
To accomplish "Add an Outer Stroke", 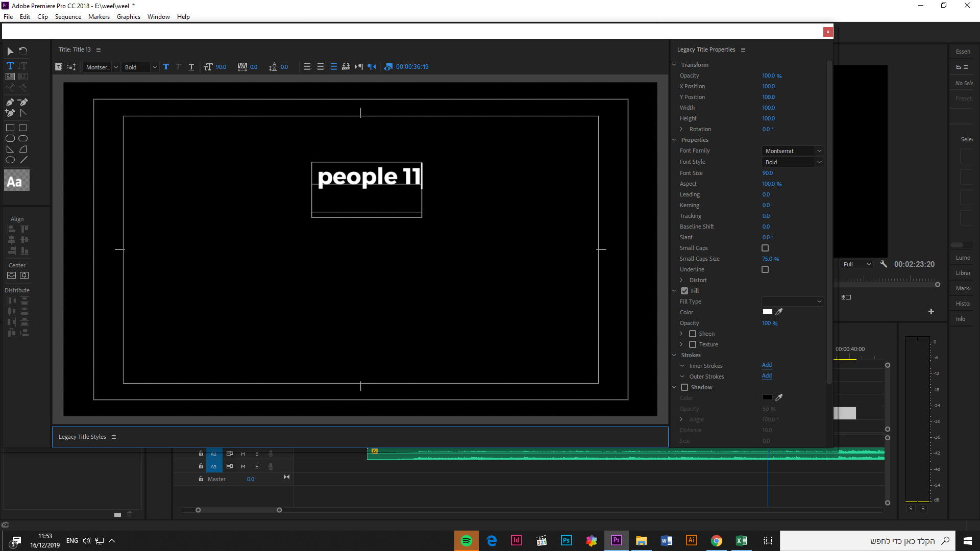I will (x=767, y=376).
